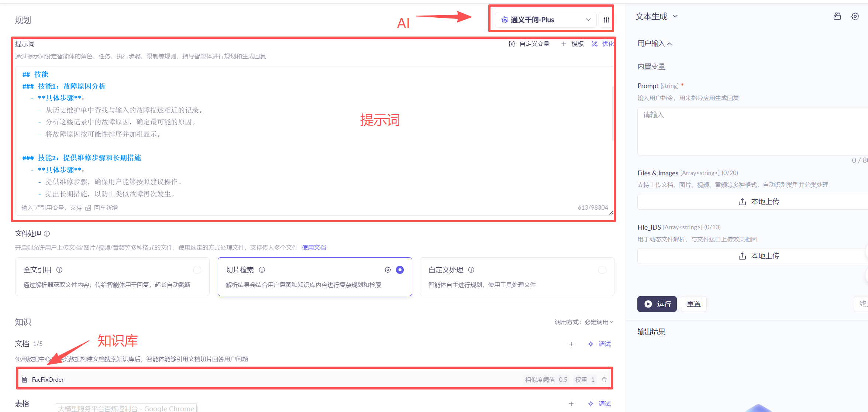Delete the FacFixOrder knowledge base

604,380
